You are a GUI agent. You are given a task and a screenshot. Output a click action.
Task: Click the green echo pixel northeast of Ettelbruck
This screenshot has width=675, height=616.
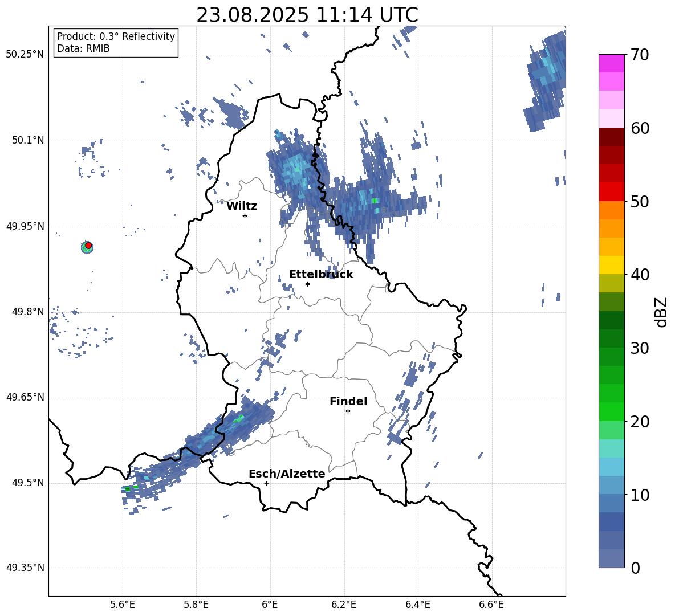374,201
